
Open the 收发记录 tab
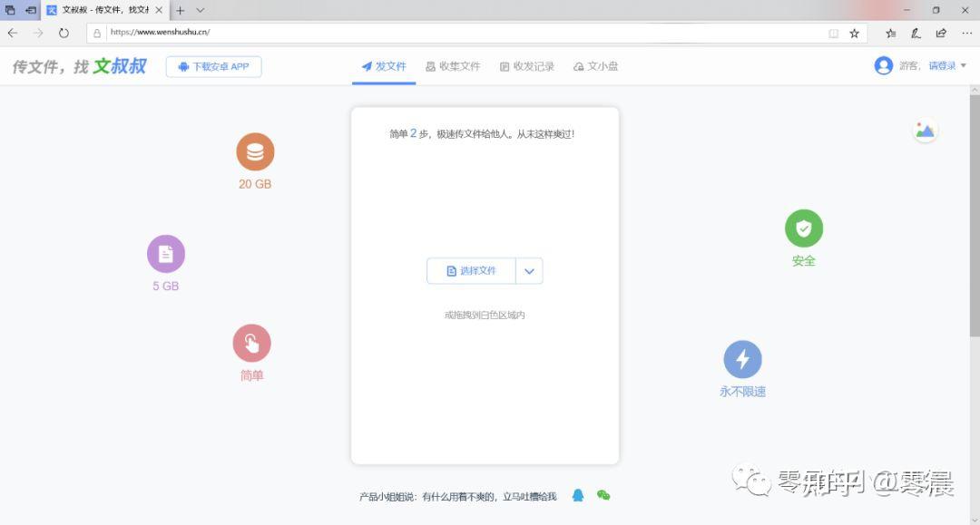[x=526, y=65]
